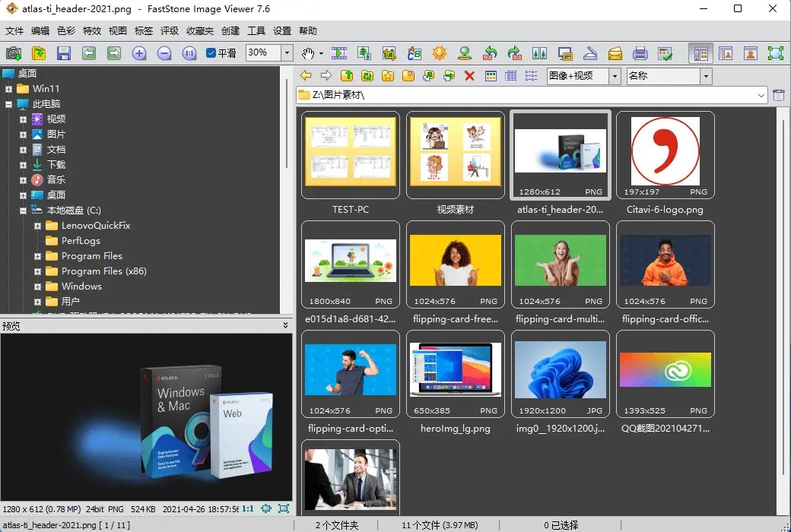
Task: Open the favorites star folder icon
Action: 387,76
